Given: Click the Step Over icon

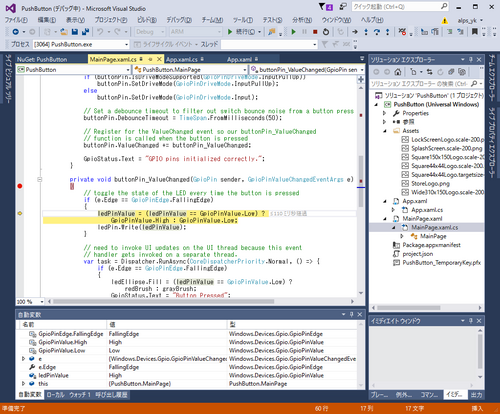Looking at the screenshot, I should [x=377, y=32].
